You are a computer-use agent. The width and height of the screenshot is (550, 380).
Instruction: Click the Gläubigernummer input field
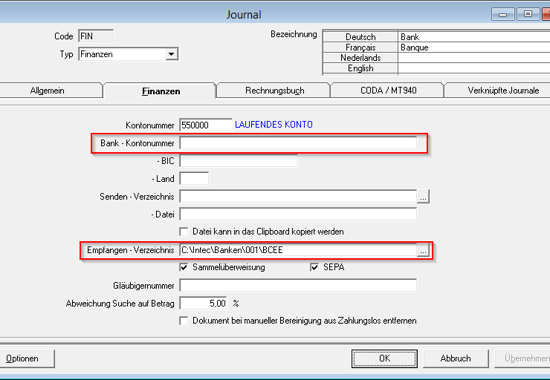(298, 286)
